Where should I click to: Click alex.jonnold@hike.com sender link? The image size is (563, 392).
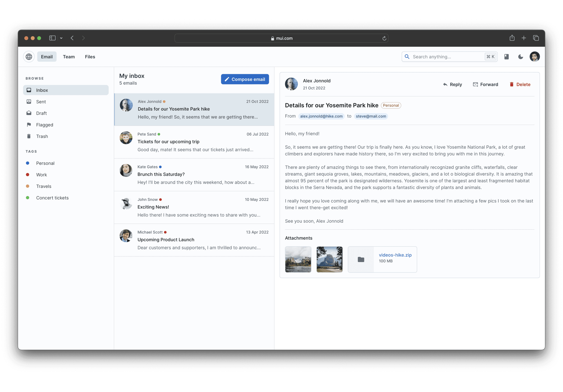pos(322,116)
